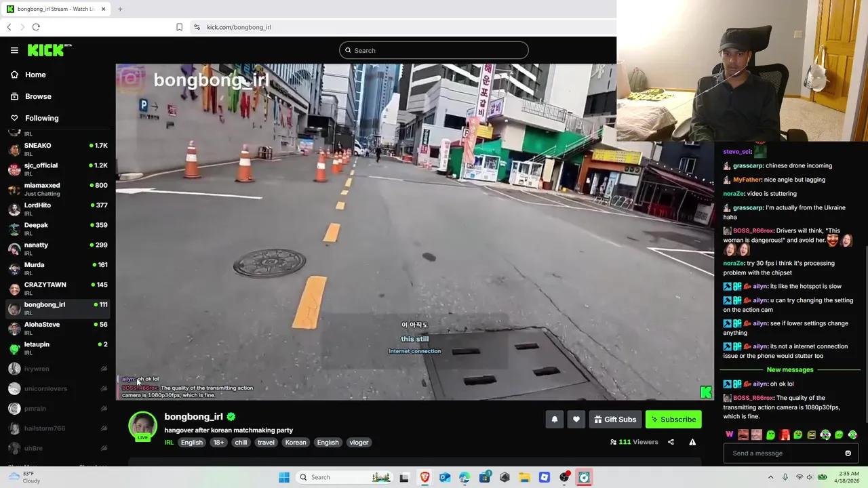Screen dimensions: 868x488
Task: Open offline hailstorm766 channel
Action: [x=58, y=428]
